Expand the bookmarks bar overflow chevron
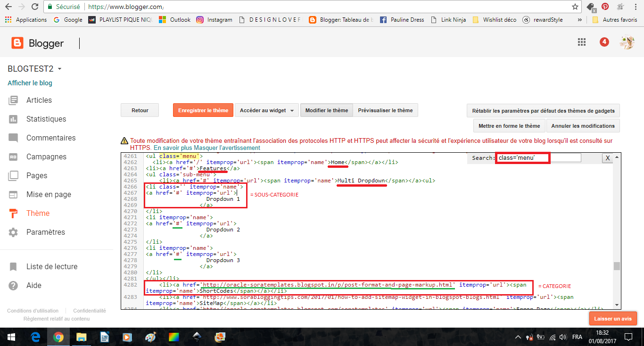Image resolution: width=644 pixels, height=346 pixels. click(x=579, y=20)
